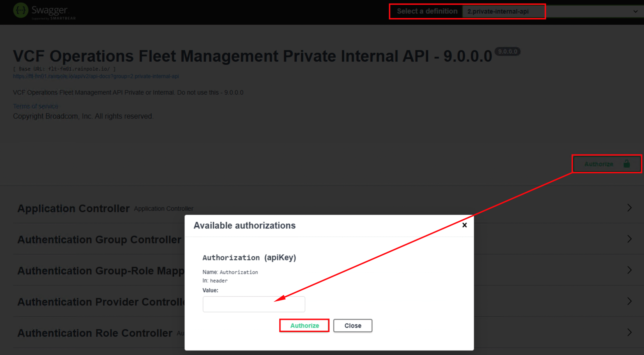The height and width of the screenshot is (355, 644).
Task: Expand Authentication Group Controller chevron
Action: pos(629,239)
